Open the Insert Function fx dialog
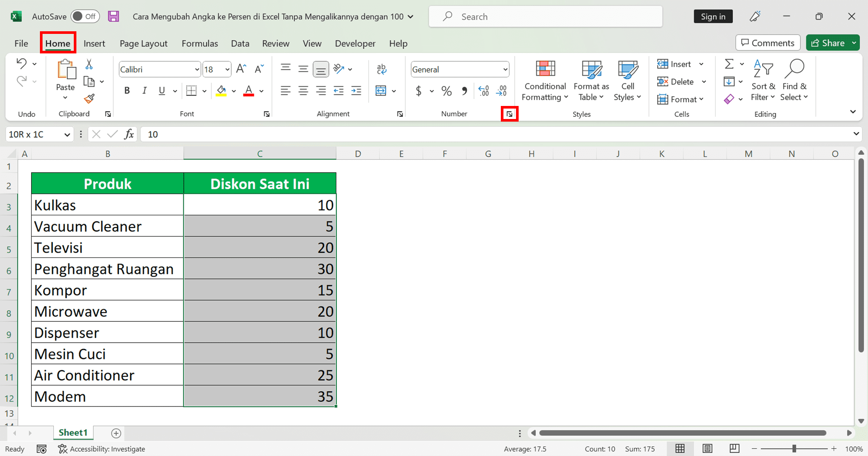The height and width of the screenshot is (456, 868). tap(129, 134)
